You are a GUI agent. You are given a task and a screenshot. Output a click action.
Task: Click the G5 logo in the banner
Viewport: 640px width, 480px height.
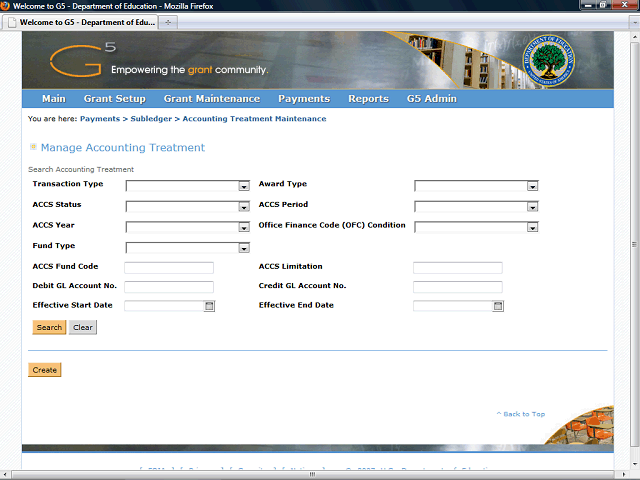83,60
